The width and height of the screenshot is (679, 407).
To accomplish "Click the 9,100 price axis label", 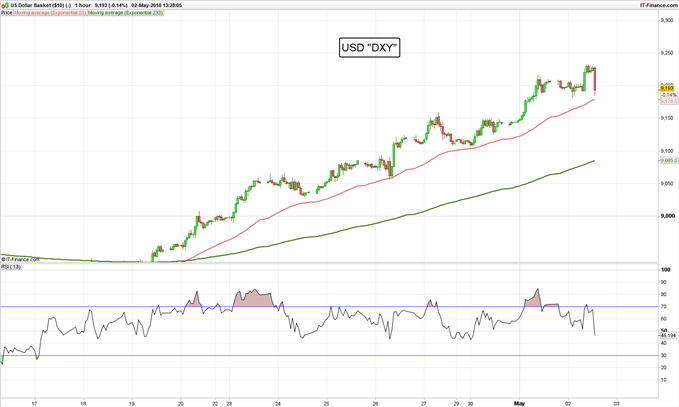I will (x=666, y=151).
